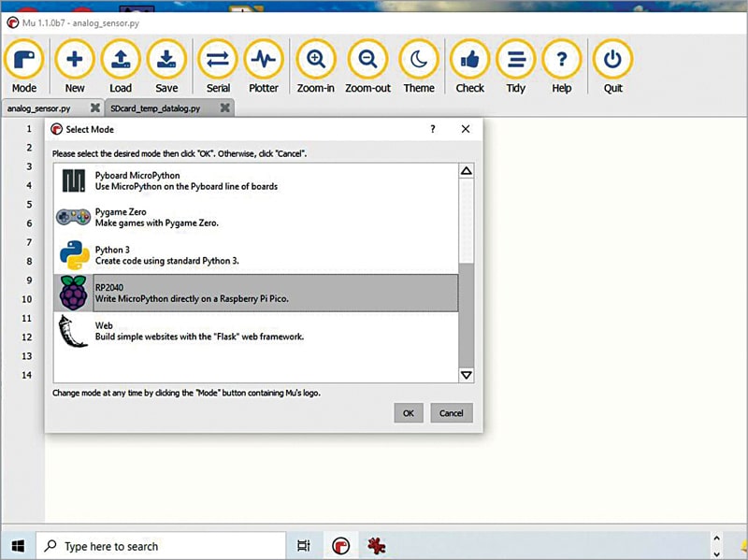Create a new file with New button
Screen dimensions: 748x560
click(75, 61)
